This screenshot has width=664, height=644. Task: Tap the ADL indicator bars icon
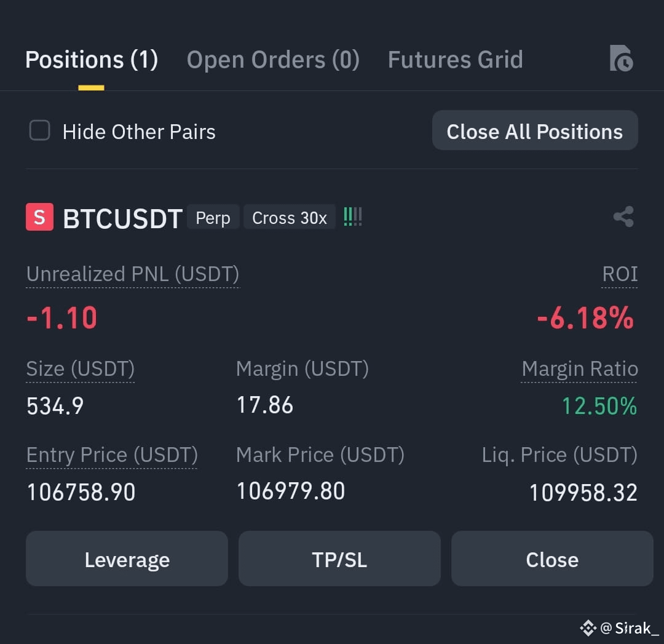click(x=353, y=217)
